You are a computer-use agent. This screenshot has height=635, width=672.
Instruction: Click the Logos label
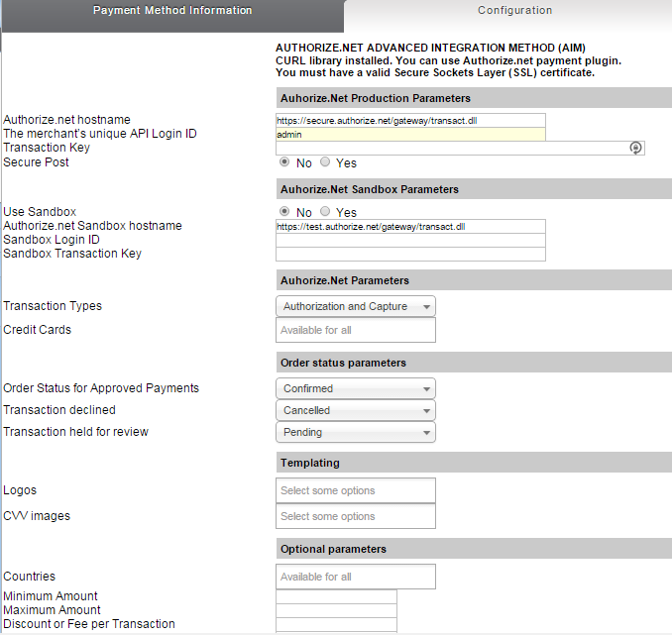point(20,490)
